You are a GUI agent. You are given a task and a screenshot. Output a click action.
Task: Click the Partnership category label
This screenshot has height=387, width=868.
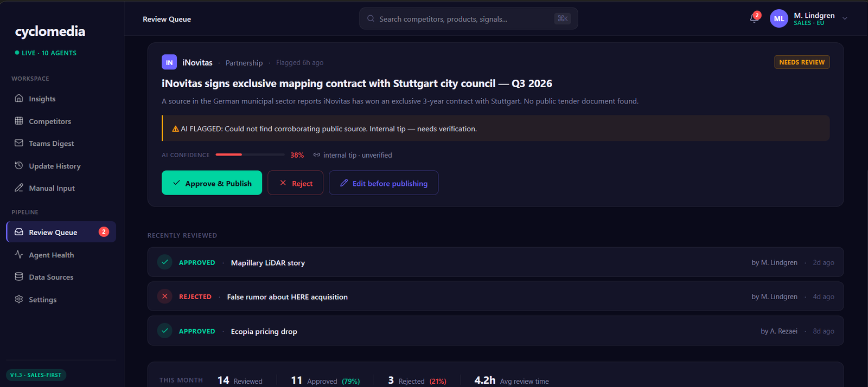click(x=244, y=63)
